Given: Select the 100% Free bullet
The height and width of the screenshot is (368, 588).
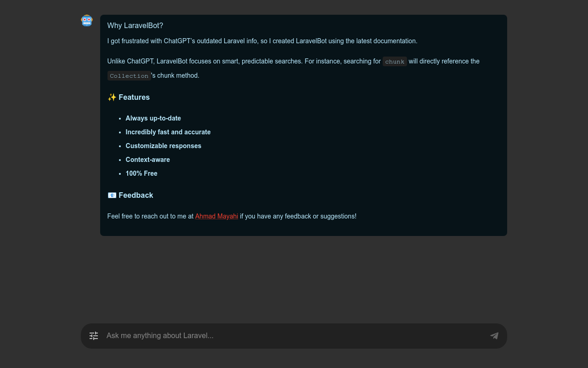Looking at the screenshot, I should [141, 173].
